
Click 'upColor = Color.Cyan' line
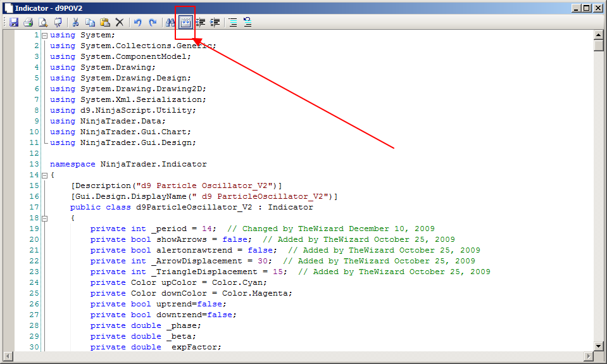click(178, 283)
